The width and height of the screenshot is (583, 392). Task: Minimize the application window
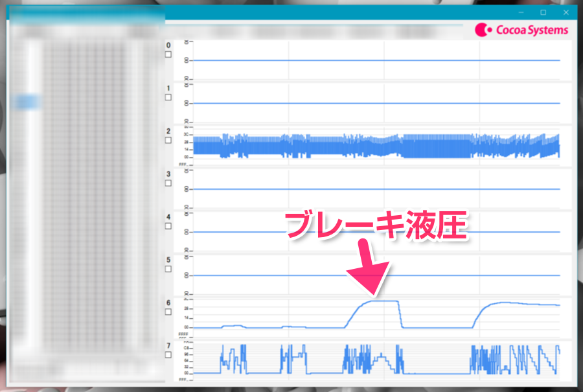(x=520, y=12)
